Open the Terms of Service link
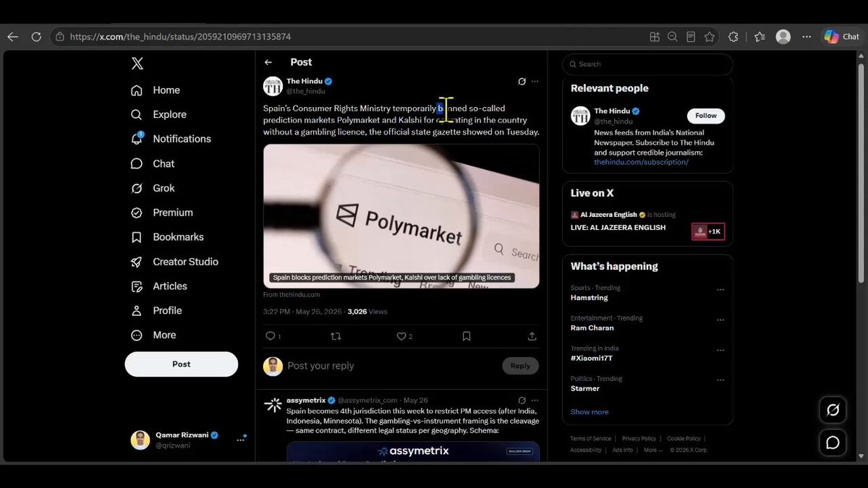The height and width of the screenshot is (488, 868). point(590,439)
